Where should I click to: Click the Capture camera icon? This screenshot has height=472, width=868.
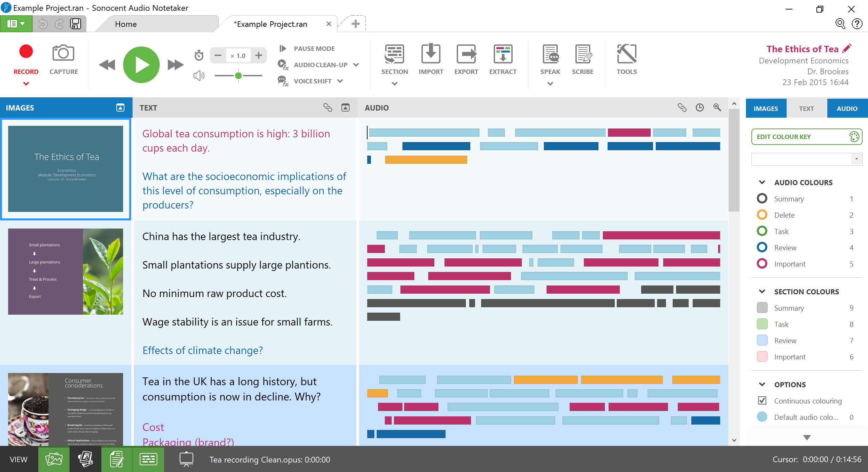click(x=63, y=54)
